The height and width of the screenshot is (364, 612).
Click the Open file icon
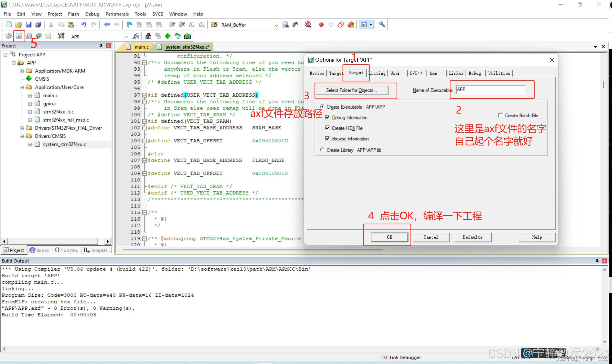tap(19, 25)
